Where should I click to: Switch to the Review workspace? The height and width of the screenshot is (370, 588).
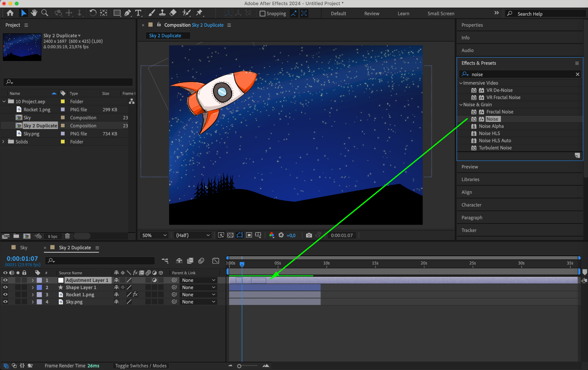[x=372, y=14]
